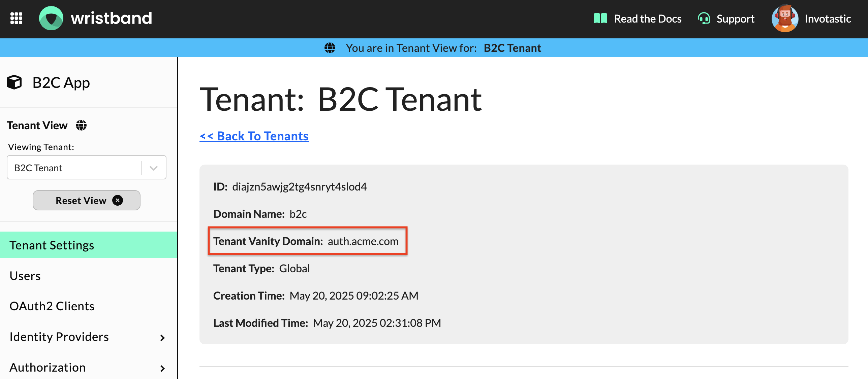Screen dimensions: 868x379
Task: Open the apps grid launcher icon
Action: pyautogui.click(x=16, y=18)
